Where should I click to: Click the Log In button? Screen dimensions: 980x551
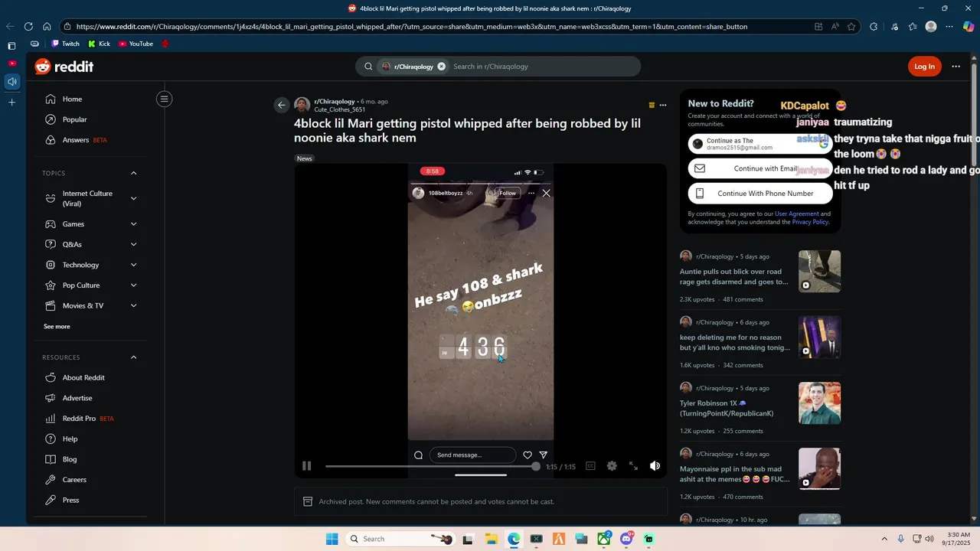[924, 67]
